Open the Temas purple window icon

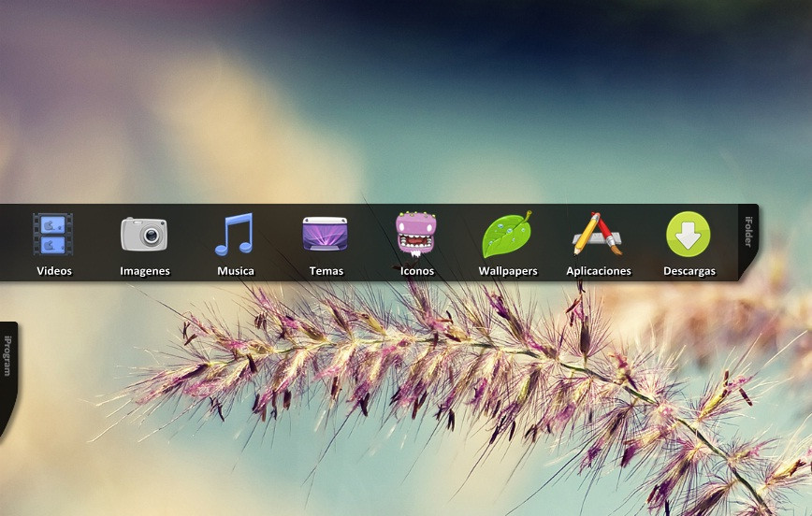(x=326, y=234)
